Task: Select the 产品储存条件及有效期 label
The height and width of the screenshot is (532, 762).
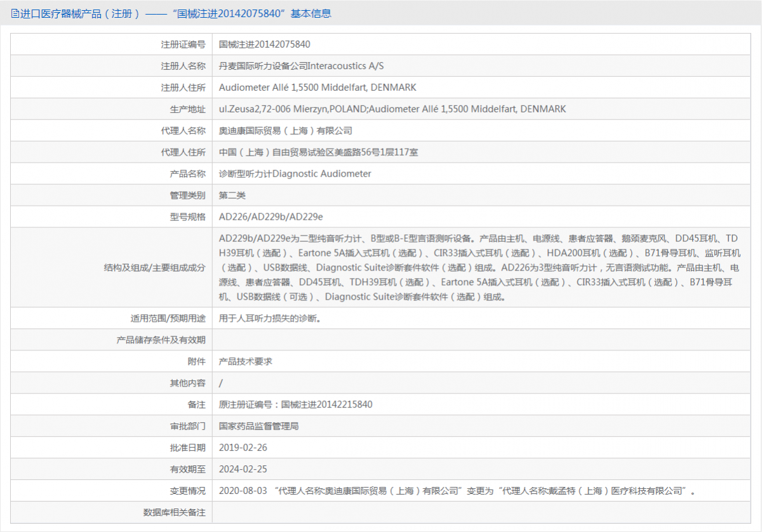Action: tap(161, 340)
